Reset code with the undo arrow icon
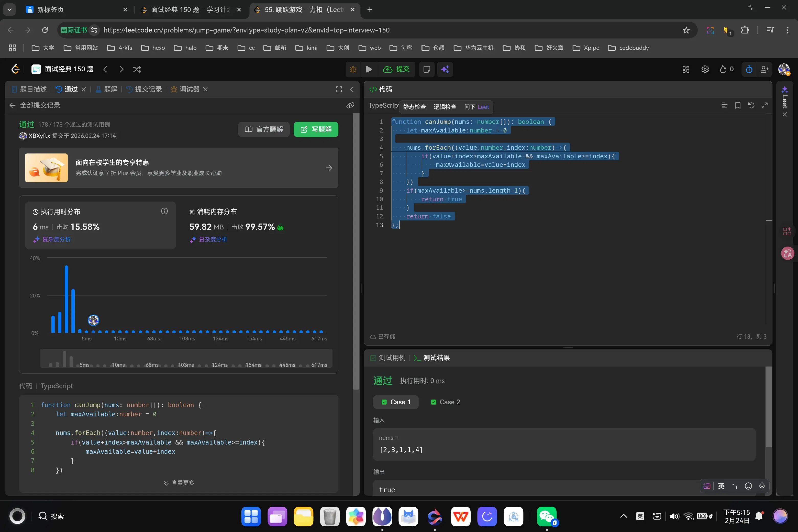 751,106
